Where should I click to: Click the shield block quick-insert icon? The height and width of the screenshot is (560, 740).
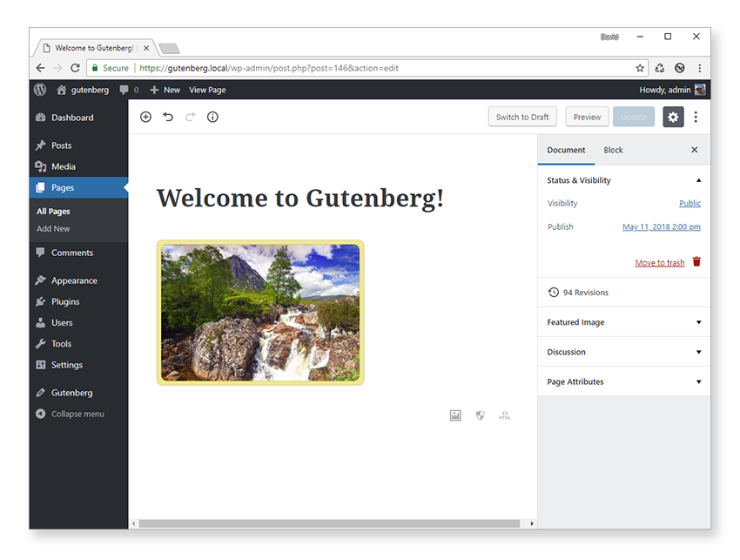[x=480, y=415]
